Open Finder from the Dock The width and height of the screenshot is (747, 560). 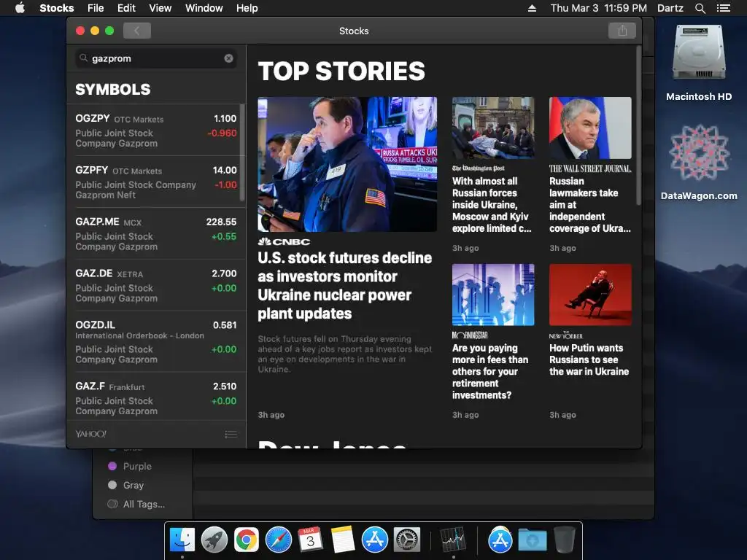(182, 540)
